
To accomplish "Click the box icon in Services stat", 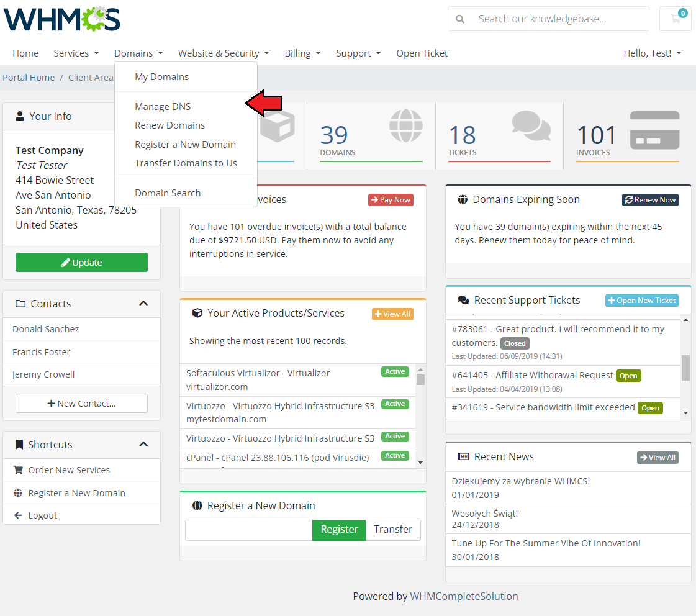I will point(278,126).
